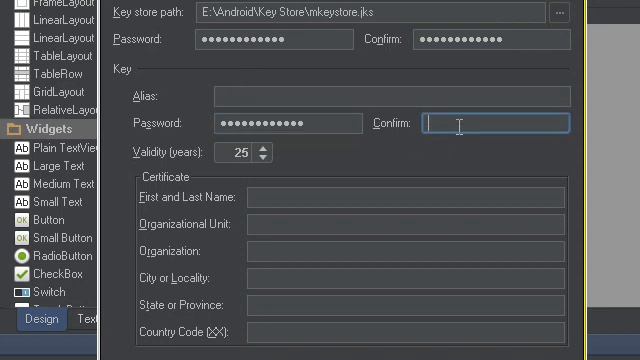Select the TableRow palette icon
This screenshot has height=360, width=640.
coord(22,74)
